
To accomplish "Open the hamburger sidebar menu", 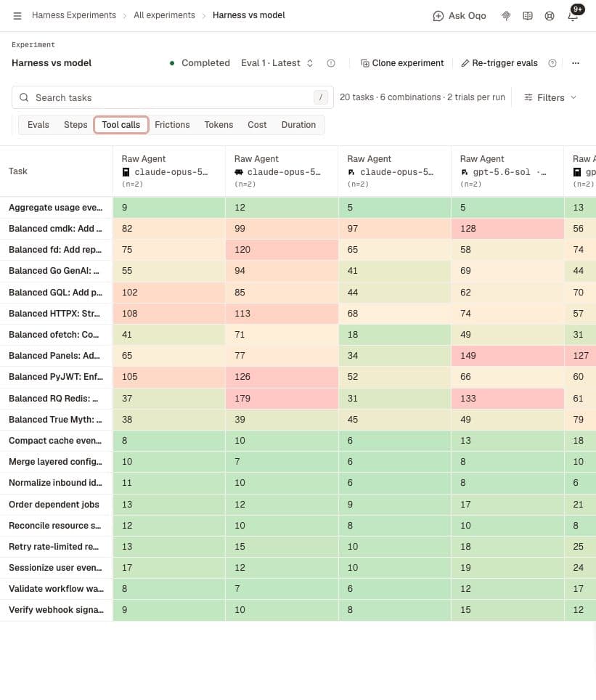I will 17,16.
